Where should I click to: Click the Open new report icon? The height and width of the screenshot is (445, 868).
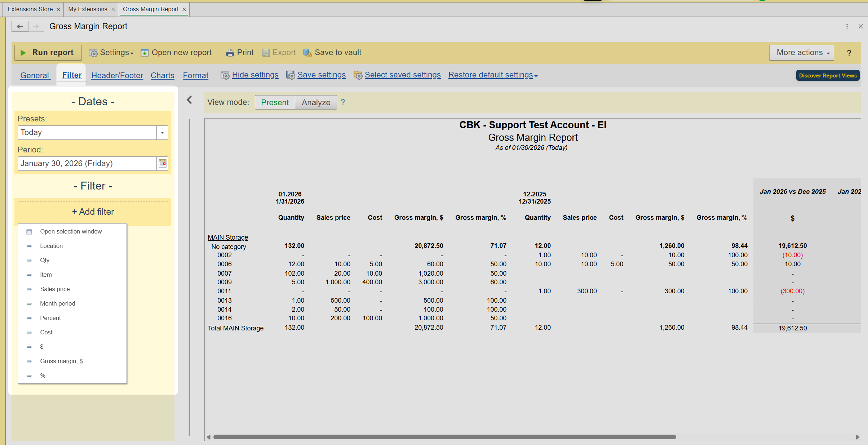(x=145, y=53)
